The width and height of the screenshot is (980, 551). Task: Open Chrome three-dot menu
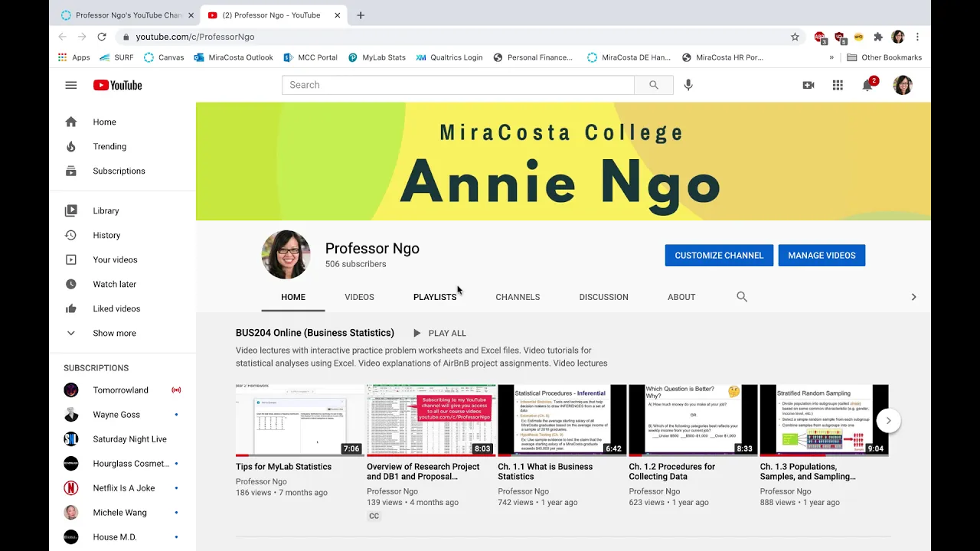coord(917,37)
